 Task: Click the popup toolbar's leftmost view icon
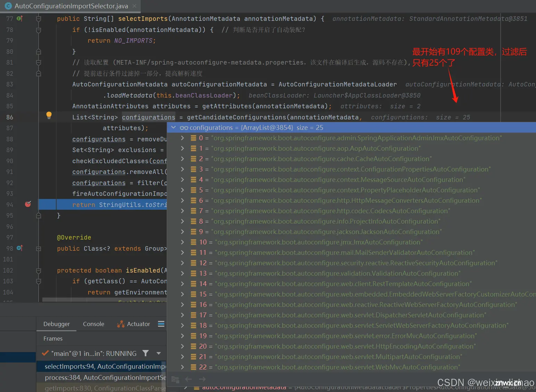pyautogui.click(x=175, y=380)
